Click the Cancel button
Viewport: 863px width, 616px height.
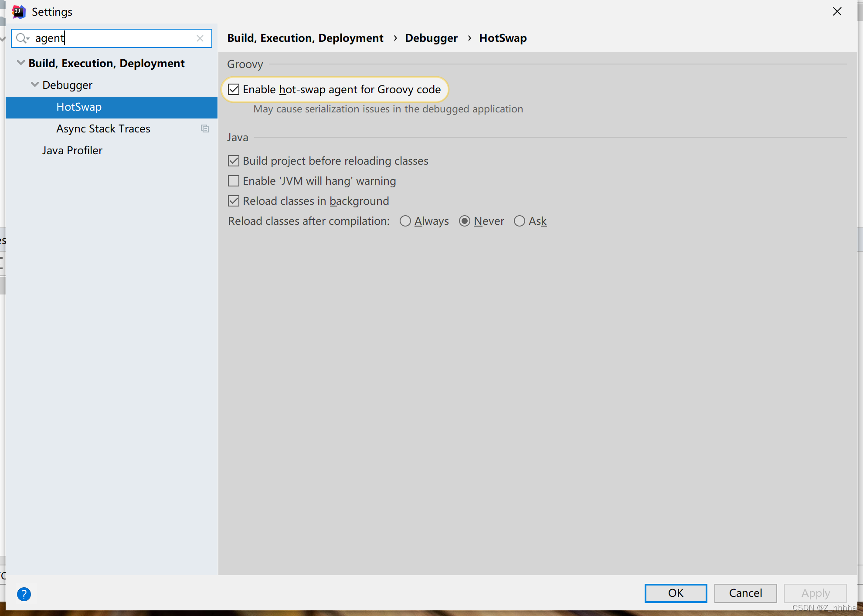(746, 593)
